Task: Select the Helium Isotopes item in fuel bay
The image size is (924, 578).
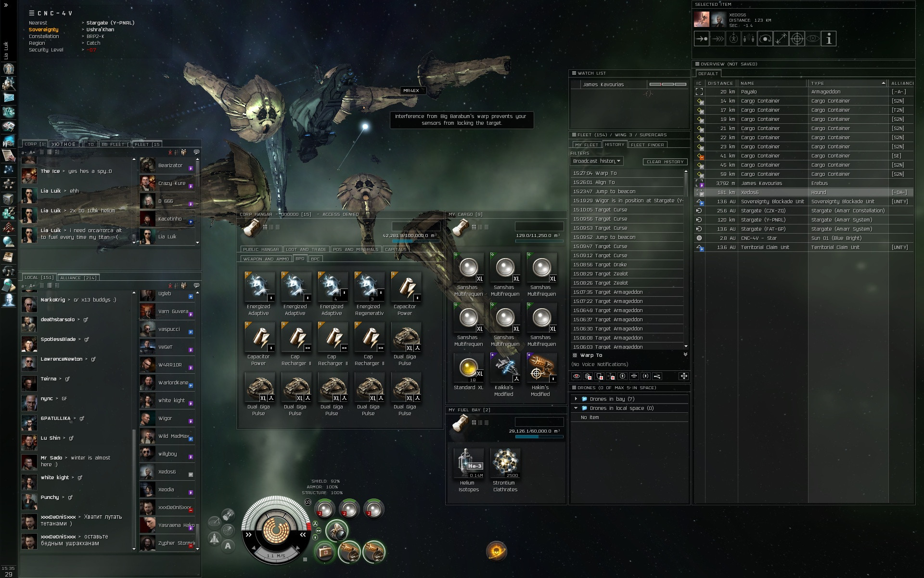Action: pyautogui.click(x=469, y=470)
